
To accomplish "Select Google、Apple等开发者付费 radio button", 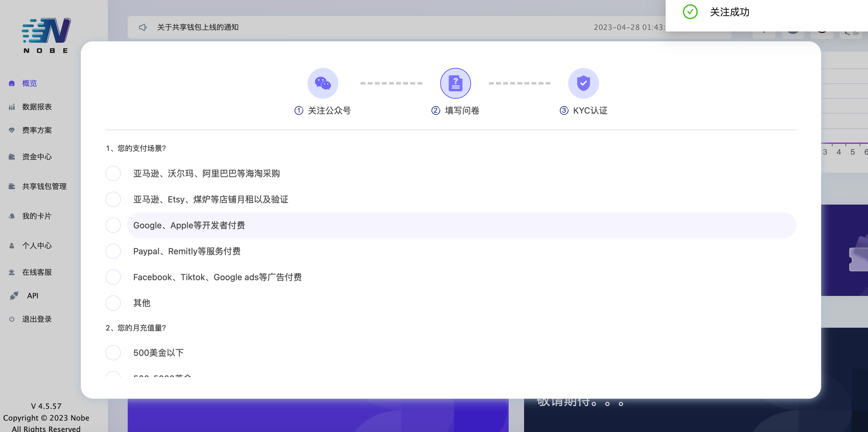I will 113,226.
